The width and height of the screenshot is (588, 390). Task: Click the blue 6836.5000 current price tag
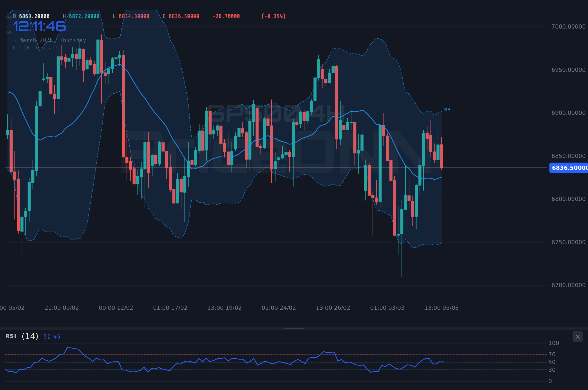point(569,168)
